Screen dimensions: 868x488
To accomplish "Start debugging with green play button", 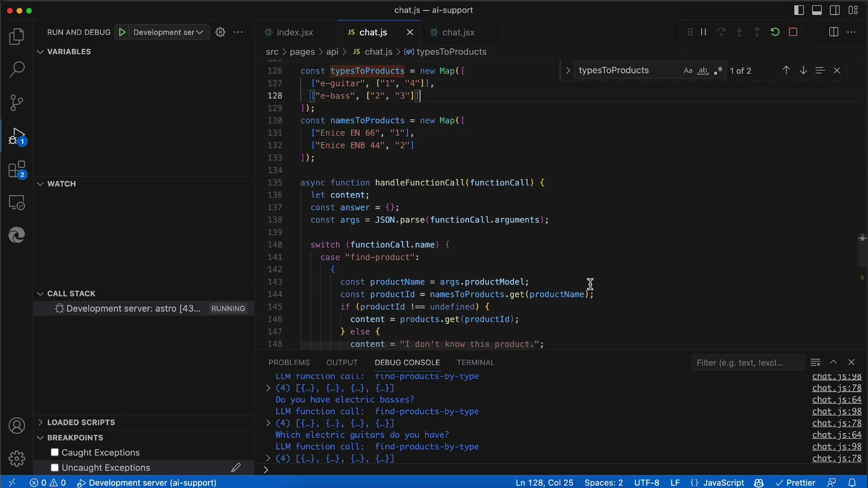I will pyautogui.click(x=122, y=32).
